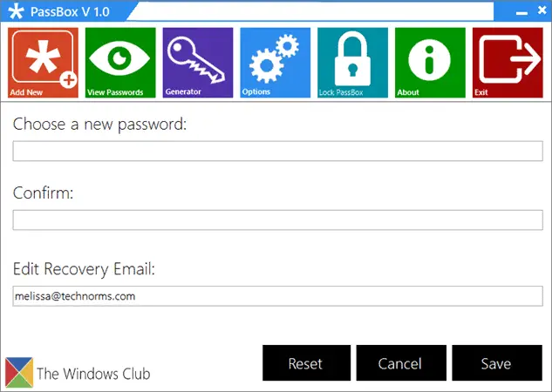Click the red Exit tile
Viewport: 552px width, 392px height.
click(x=508, y=63)
